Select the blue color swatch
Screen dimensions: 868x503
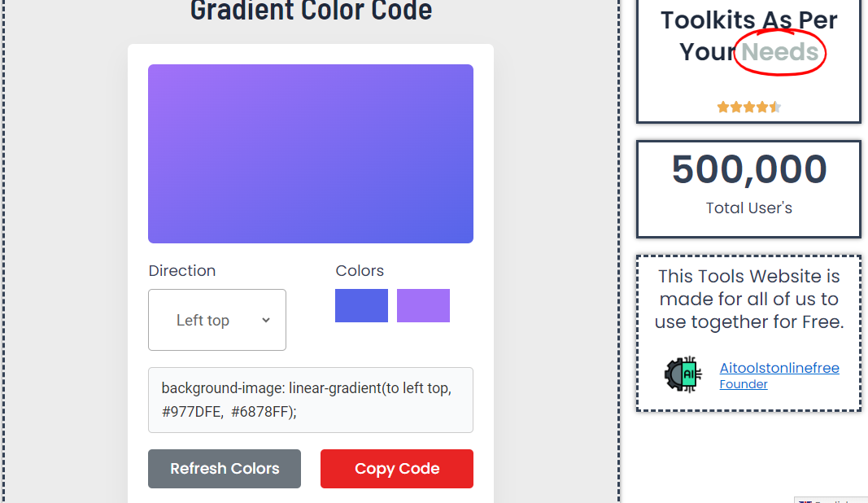tap(361, 305)
